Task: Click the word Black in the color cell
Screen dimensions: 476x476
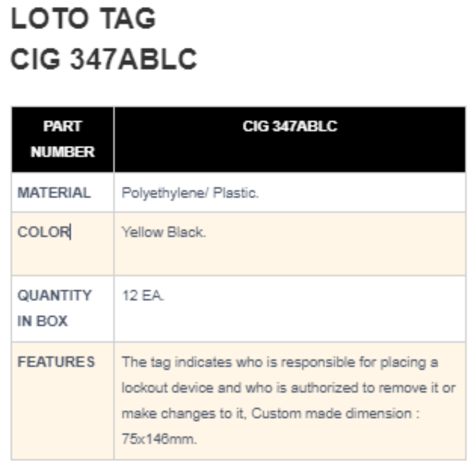Action: pyautogui.click(x=186, y=232)
